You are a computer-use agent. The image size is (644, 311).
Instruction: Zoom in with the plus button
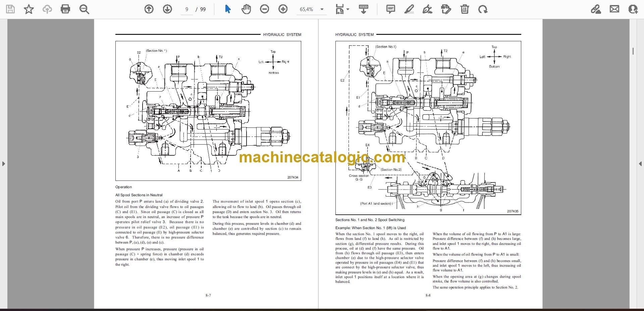click(x=283, y=9)
